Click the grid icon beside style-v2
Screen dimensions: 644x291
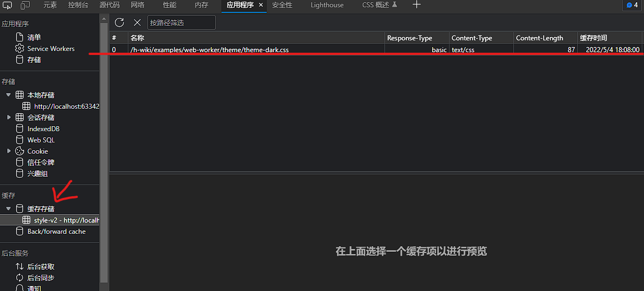tap(26, 220)
